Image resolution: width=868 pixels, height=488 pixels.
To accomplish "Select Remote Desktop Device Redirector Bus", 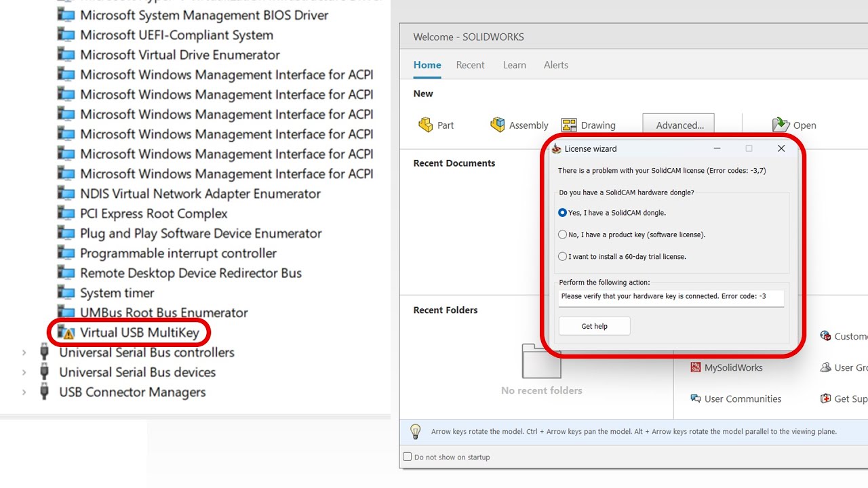I will (x=191, y=273).
